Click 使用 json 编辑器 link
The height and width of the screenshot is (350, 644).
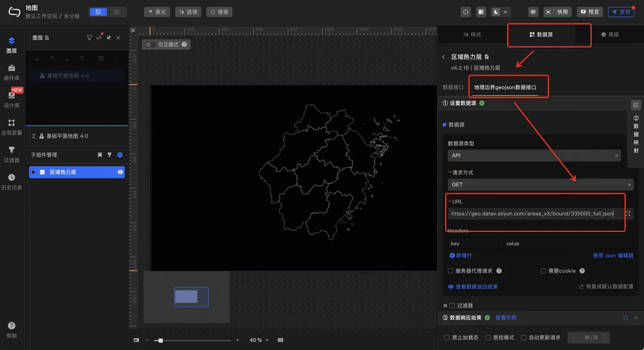(613, 255)
